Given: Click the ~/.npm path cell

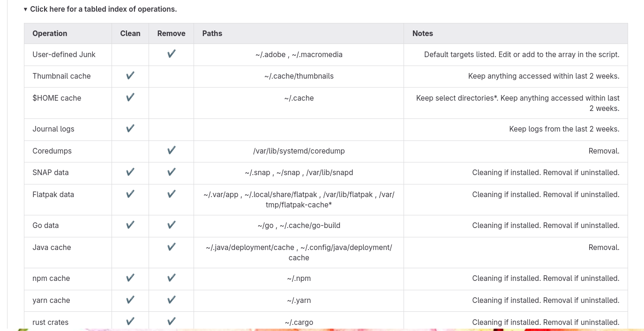Looking at the screenshot, I should 299,279.
